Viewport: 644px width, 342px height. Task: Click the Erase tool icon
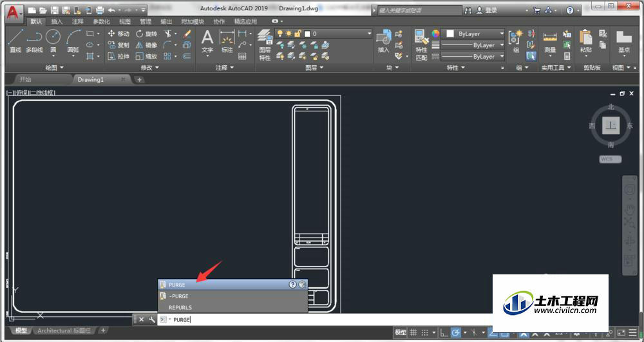tap(187, 33)
